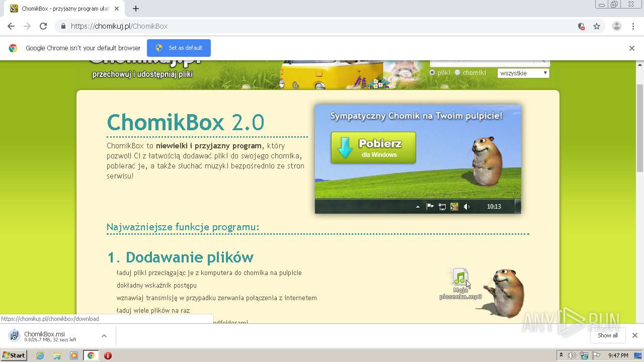644x362 pixels.
Task: Dismiss the default browser notification bar
Action: pyautogui.click(x=632, y=48)
